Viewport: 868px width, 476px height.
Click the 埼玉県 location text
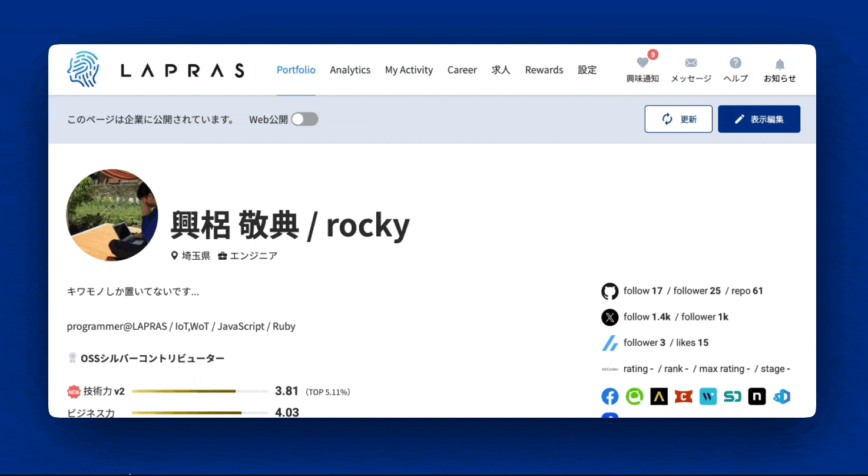click(196, 256)
